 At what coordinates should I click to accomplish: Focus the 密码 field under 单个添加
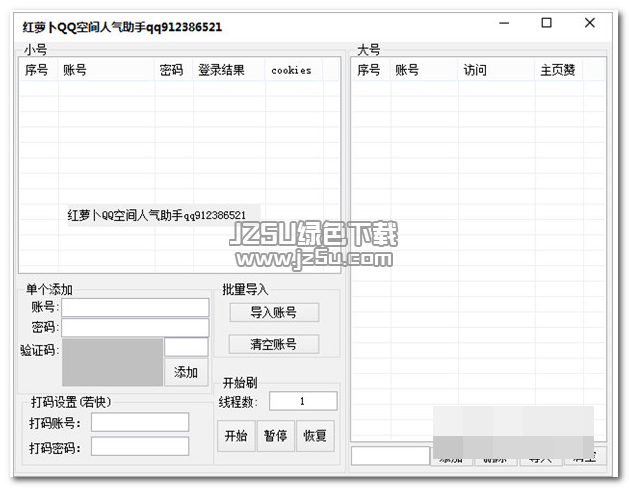tap(135, 327)
